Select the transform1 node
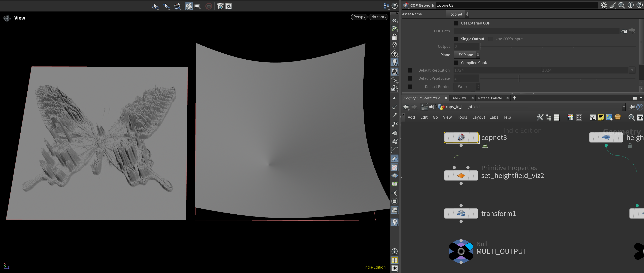The image size is (644, 273). tap(461, 213)
